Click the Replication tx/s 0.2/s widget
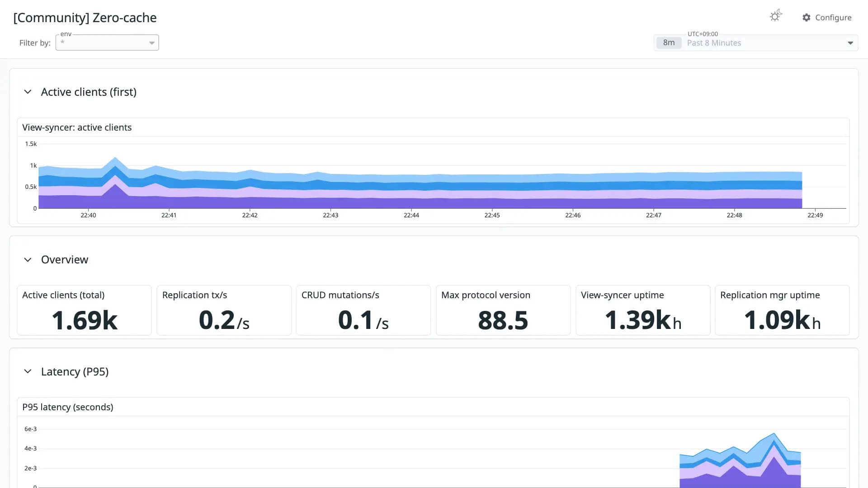Viewport: 868px width, 488px height. tap(224, 310)
